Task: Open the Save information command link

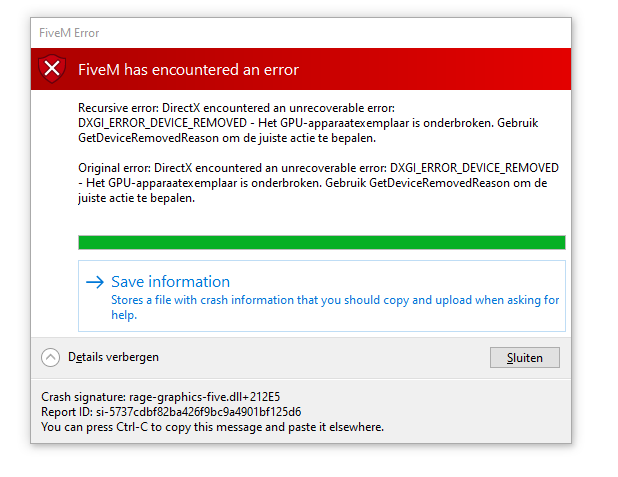Action: [322, 296]
